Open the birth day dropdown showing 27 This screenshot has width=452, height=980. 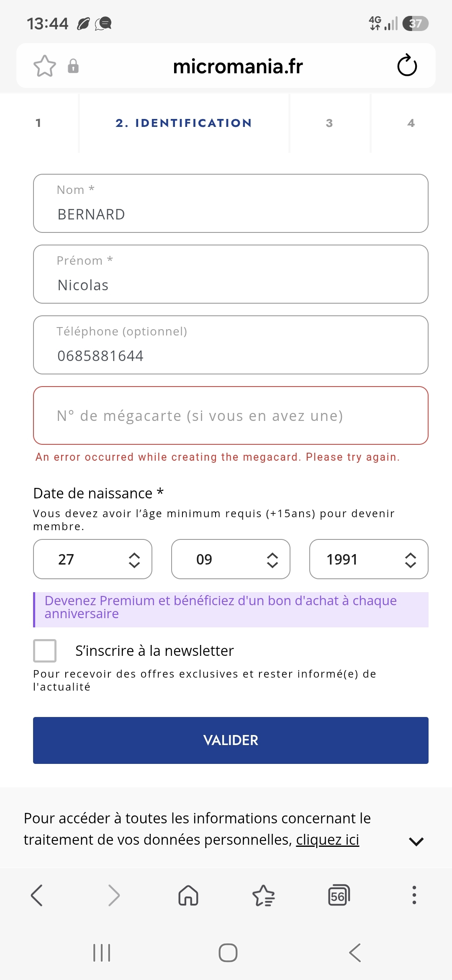click(x=92, y=559)
